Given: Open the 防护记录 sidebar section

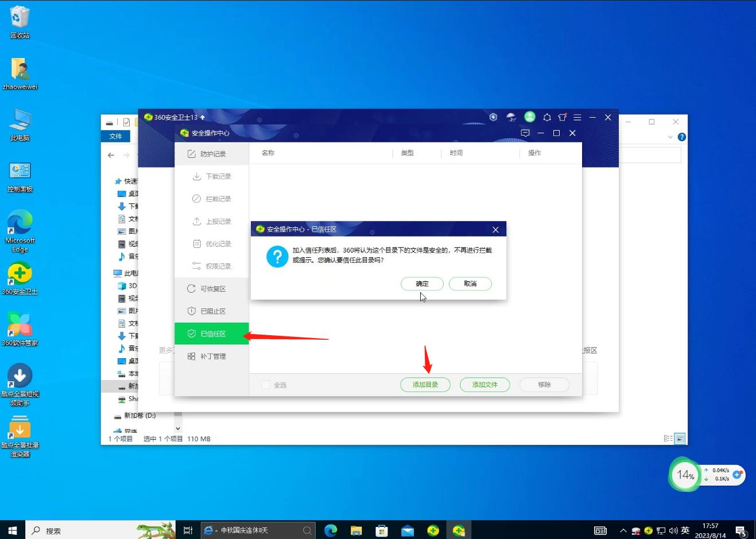Looking at the screenshot, I should pyautogui.click(x=212, y=154).
